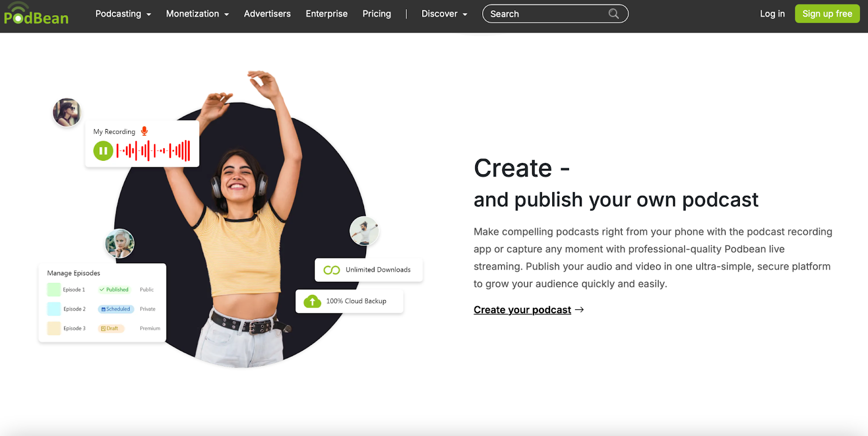Click the Podbean logo
This screenshot has height=436, width=868.
(x=36, y=14)
